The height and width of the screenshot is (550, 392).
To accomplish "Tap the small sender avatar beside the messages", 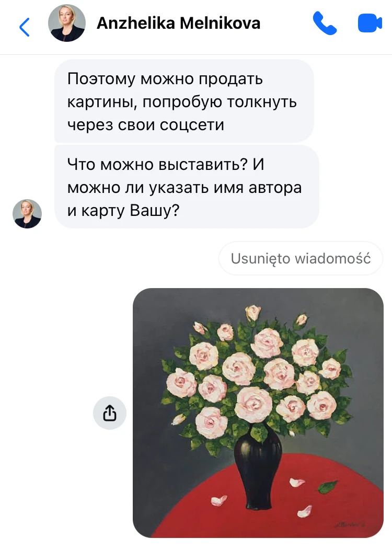I will pos(27,214).
